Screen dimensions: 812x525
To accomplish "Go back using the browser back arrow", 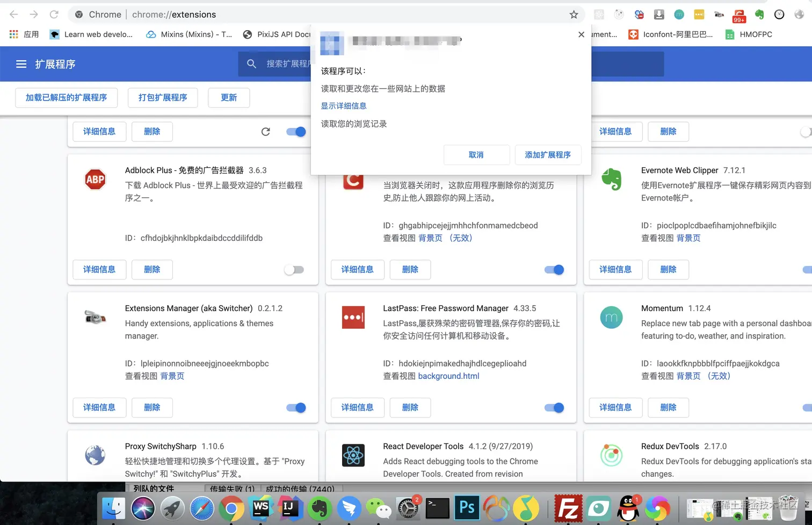I will pyautogui.click(x=14, y=15).
